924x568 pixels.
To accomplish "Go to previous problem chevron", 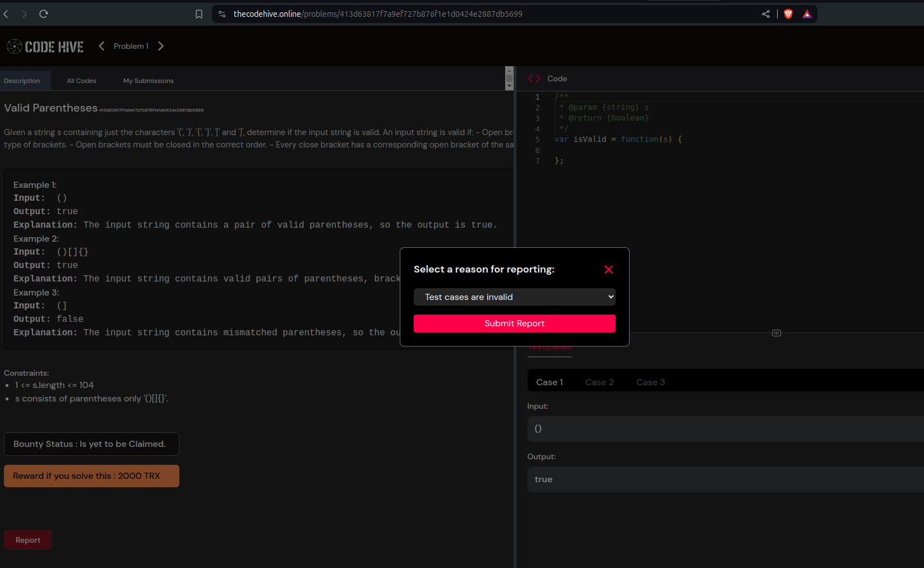I will [x=101, y=46].
